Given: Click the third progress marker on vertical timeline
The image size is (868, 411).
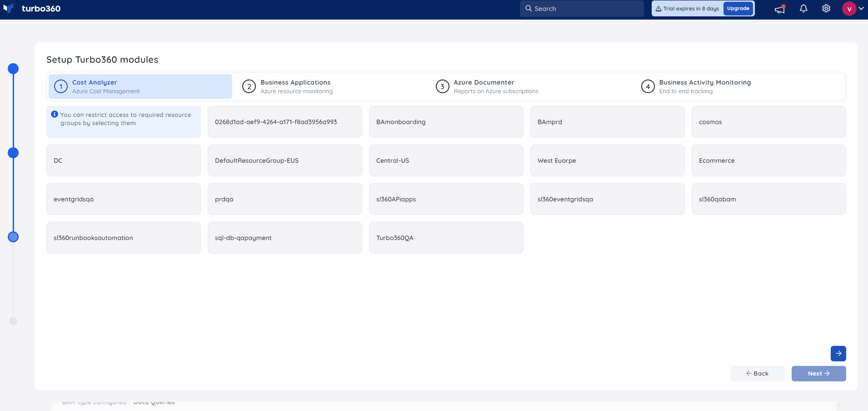Looking at the screenshot, I should pyautogui.click(x=13, y=237).
